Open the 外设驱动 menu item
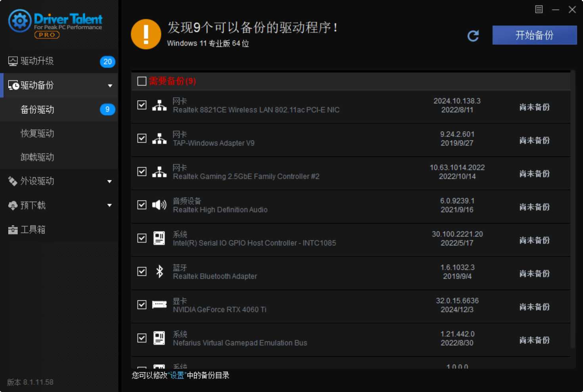This screenshot has width=583, height=392. (x=59, y=181)
